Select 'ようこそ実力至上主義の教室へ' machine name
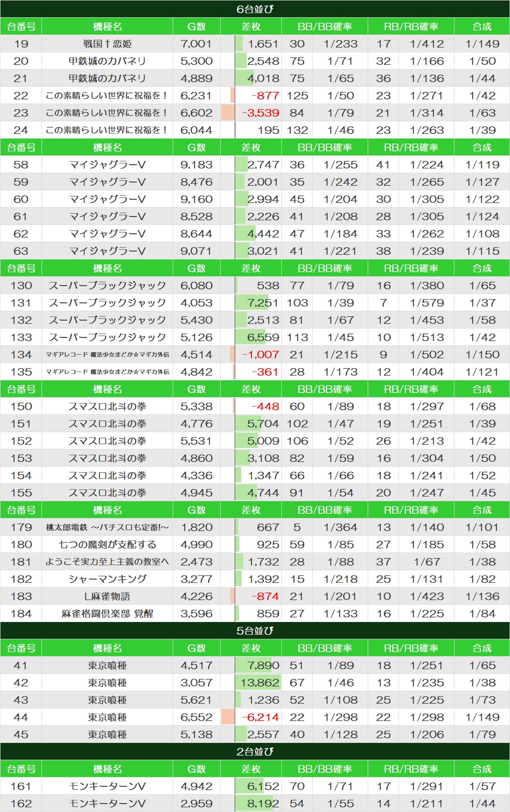 (x=107, y=562)
